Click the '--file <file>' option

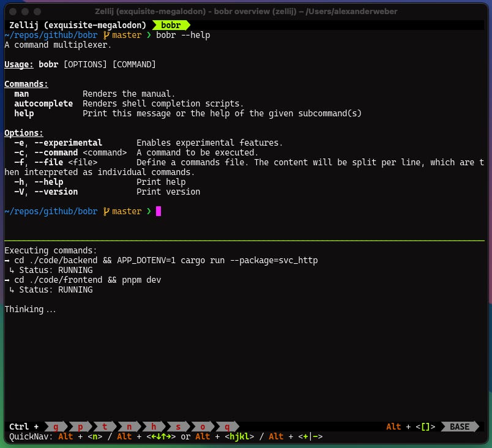pyautogui.click(x=65, y=162)
